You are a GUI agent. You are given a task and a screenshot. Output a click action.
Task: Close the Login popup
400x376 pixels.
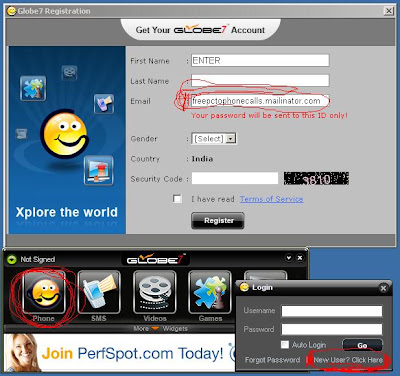(x=384, y=288)
